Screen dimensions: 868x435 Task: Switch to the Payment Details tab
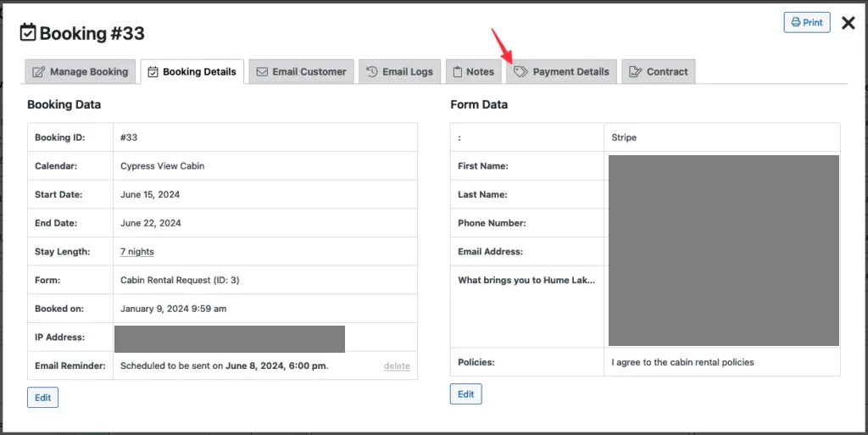click(561, 72)
